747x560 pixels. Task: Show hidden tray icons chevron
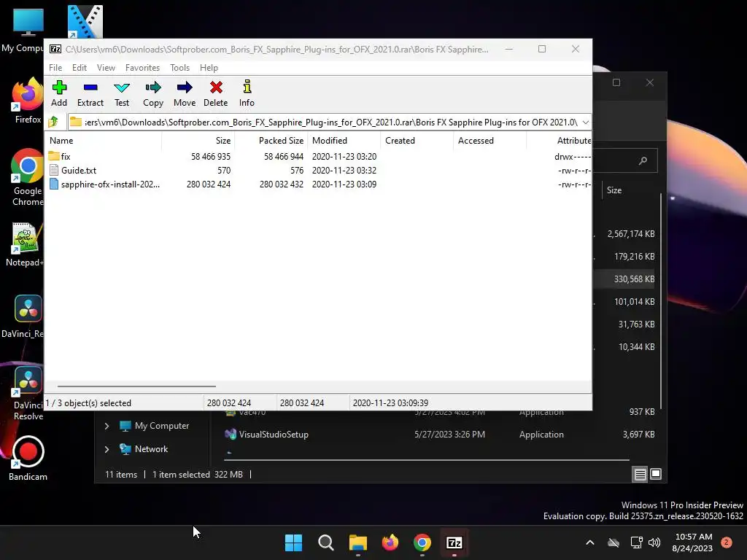tap(589, 542)
